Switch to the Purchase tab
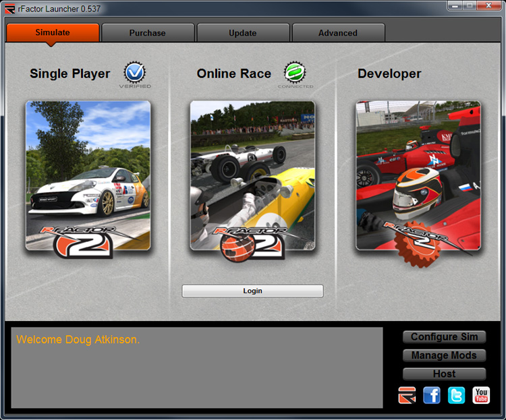Screen dimensions: 506x420 pyautogui.click(x=148, y=33)
